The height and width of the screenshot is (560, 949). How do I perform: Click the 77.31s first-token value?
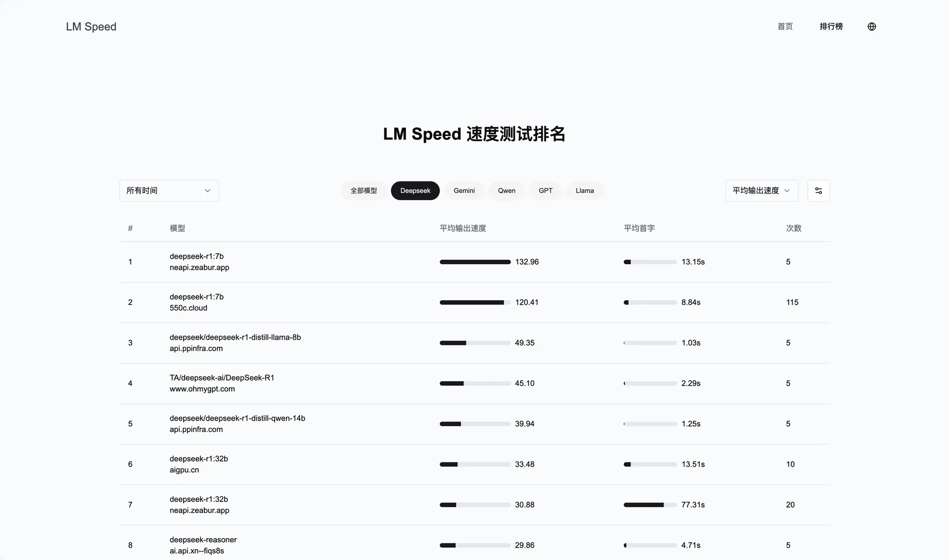click(x=693, y=505)
